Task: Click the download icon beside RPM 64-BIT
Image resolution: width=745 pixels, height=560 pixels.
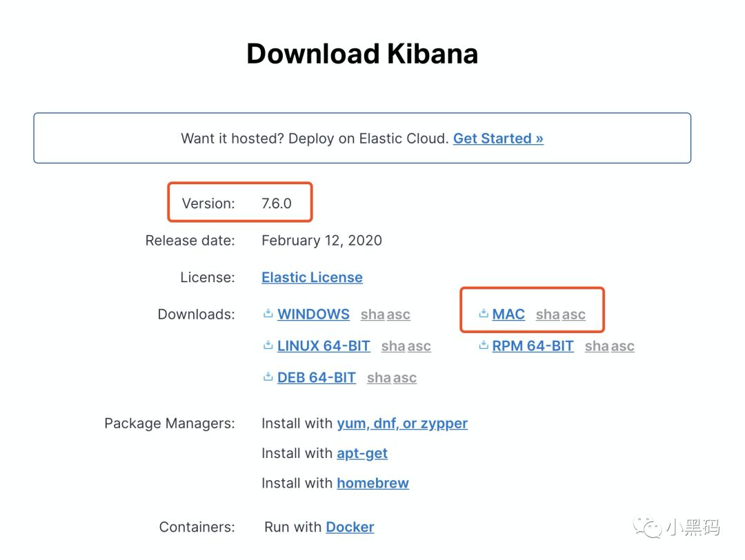Action: tap(484, 346)
